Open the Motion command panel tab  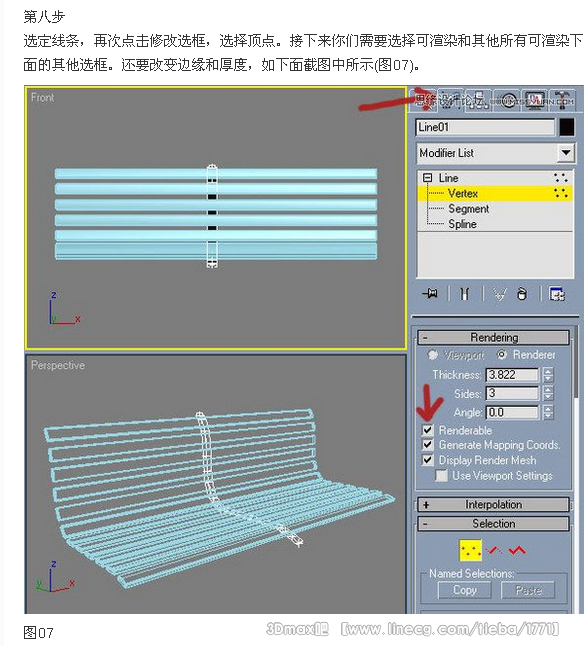tap(506, 100)
